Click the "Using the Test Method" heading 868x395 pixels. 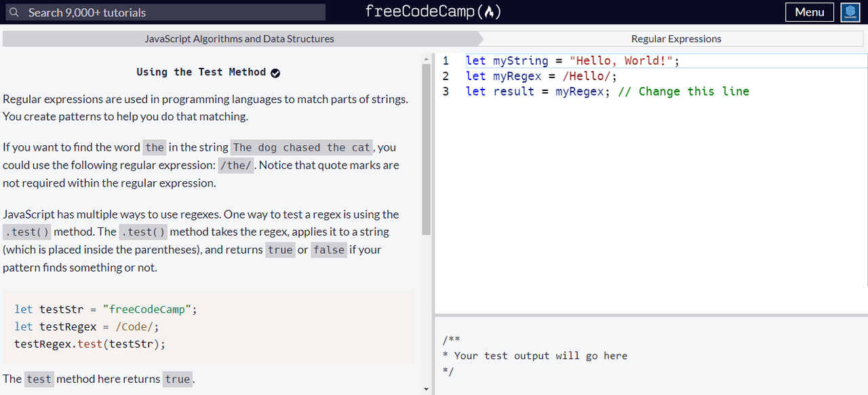201,72
